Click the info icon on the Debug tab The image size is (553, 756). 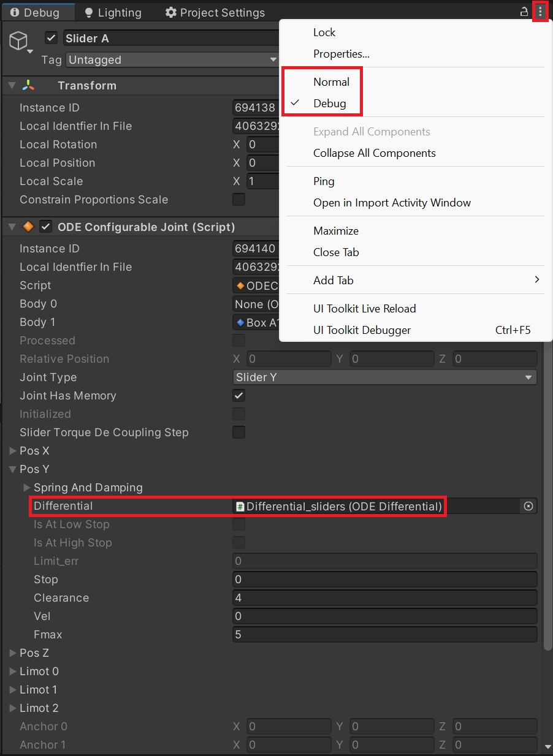[x=13, y=12]
